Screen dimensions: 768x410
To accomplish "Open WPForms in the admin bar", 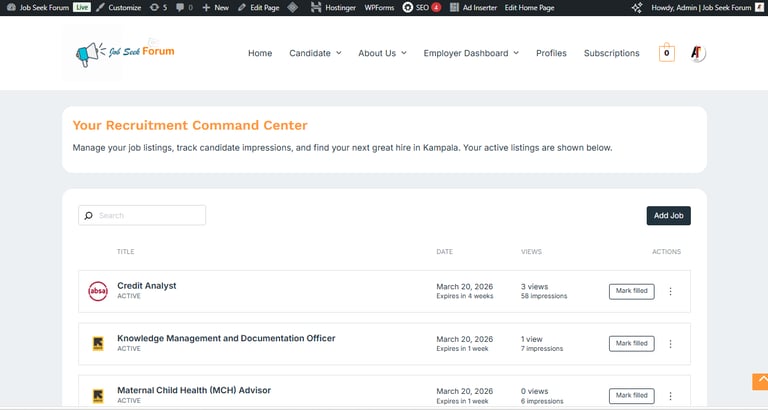I will tap(379, 7).
